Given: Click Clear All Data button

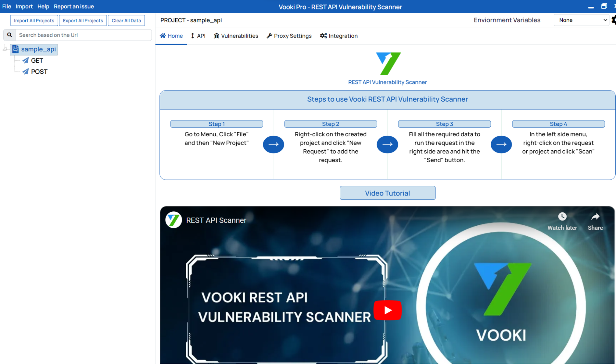Looking at the screenshot, I should pyautogui.click(x=126, y=20).
